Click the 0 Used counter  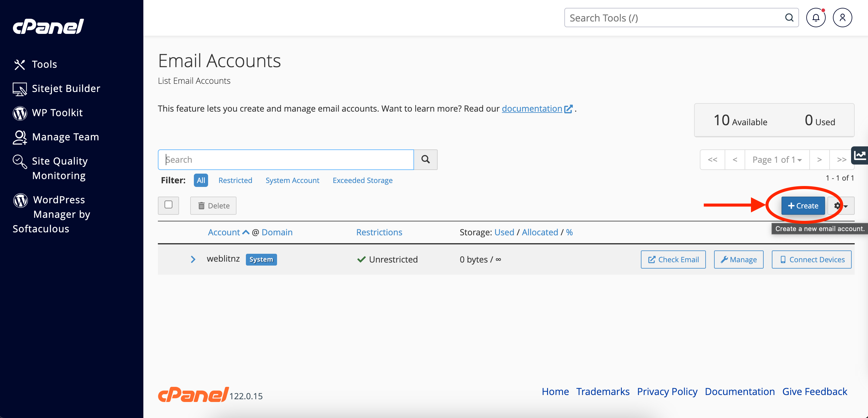point(820,120)
